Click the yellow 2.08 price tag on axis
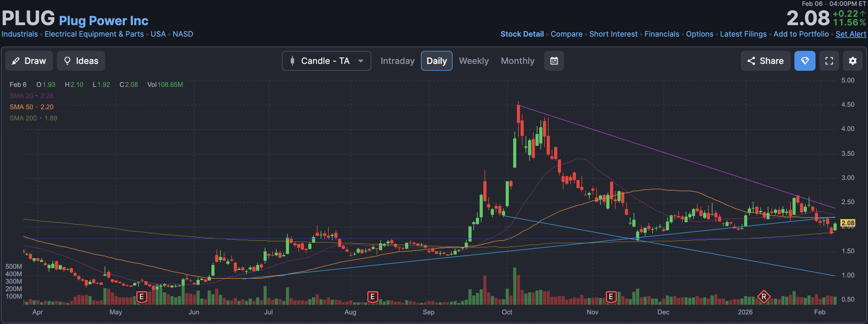This screenshot has height=324, width=868. click(848, 223)
